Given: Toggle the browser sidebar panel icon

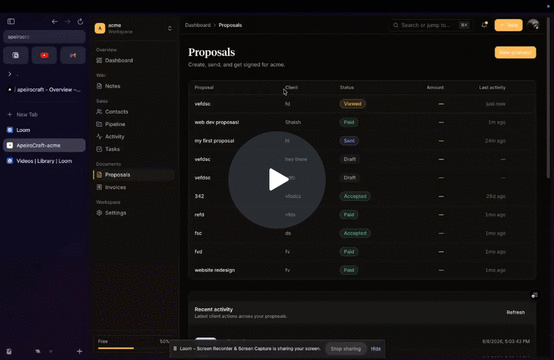Looking at the screenshot, I should 11,22.
